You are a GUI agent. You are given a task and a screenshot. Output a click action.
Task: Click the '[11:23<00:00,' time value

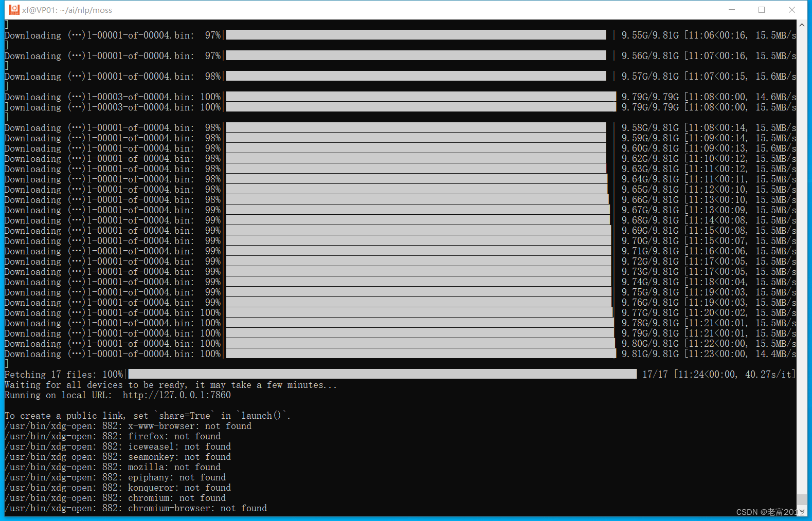[716, 354]
